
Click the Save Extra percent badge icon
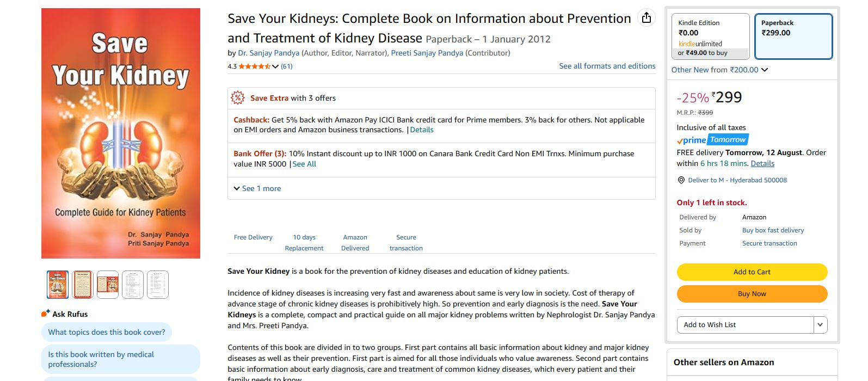click(238, 98)
